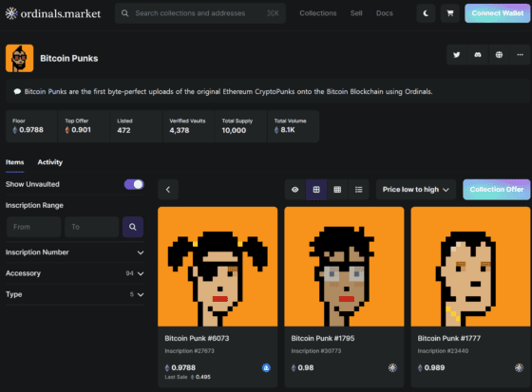Open the collection website globe icon
Image resolution: width=532 pixels, height=392 pixels.
point(499,55)
